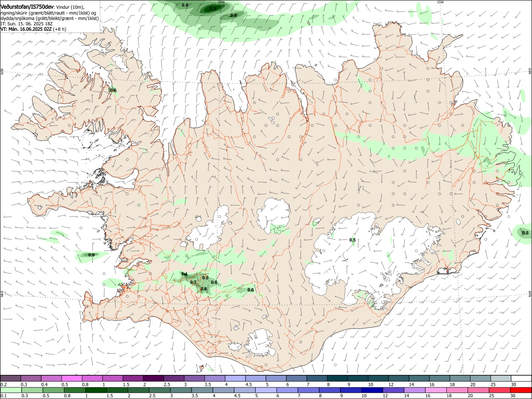Click the 0.9 value offshore west of Iceland
This screenshot has width=532, height=399.
[x=91, y=255]
